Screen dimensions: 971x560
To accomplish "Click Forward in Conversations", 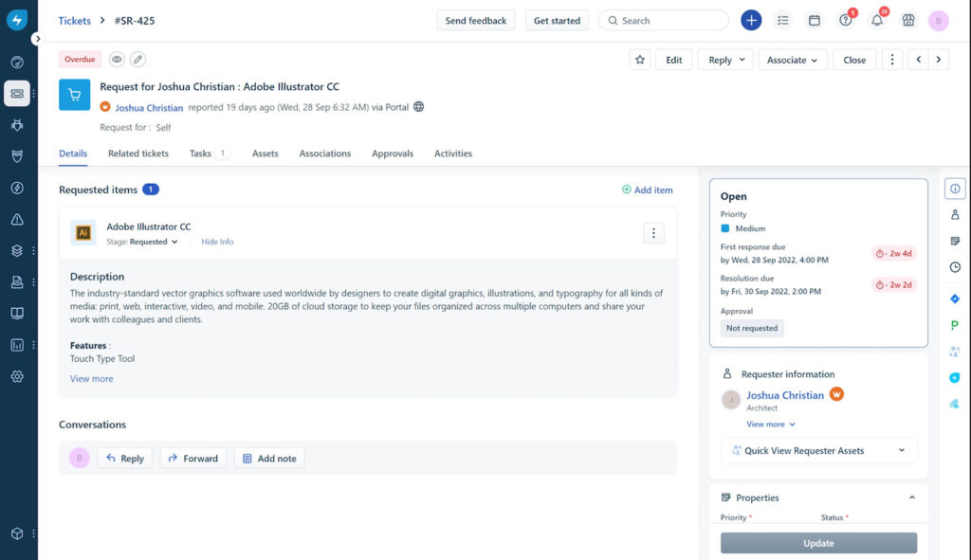I will pyautogui.click(x=193, y=459).
